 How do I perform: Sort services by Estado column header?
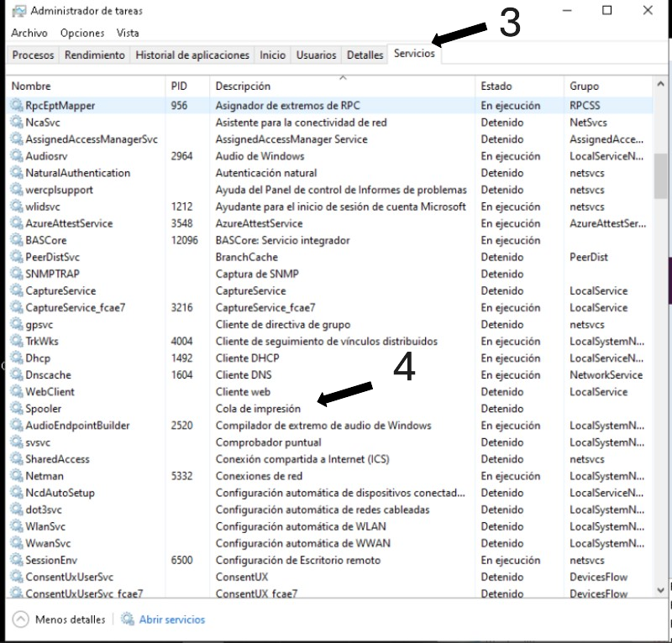coord(496,86)
